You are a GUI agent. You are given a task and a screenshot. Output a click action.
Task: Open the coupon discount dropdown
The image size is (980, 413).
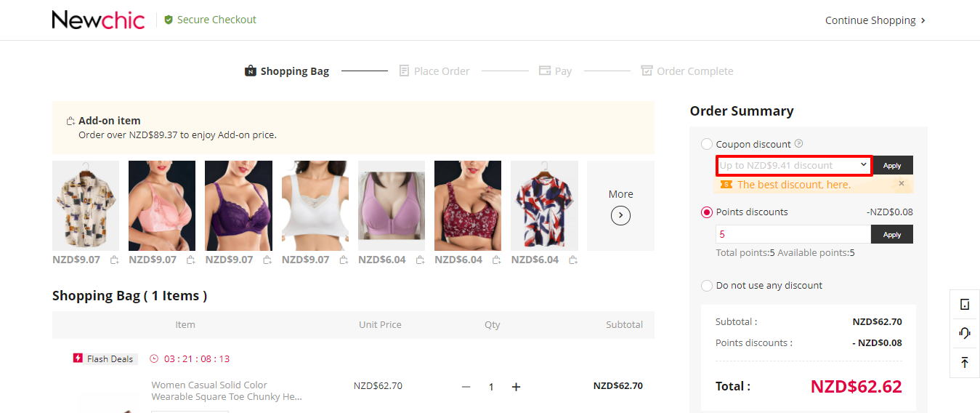[794, 165]
